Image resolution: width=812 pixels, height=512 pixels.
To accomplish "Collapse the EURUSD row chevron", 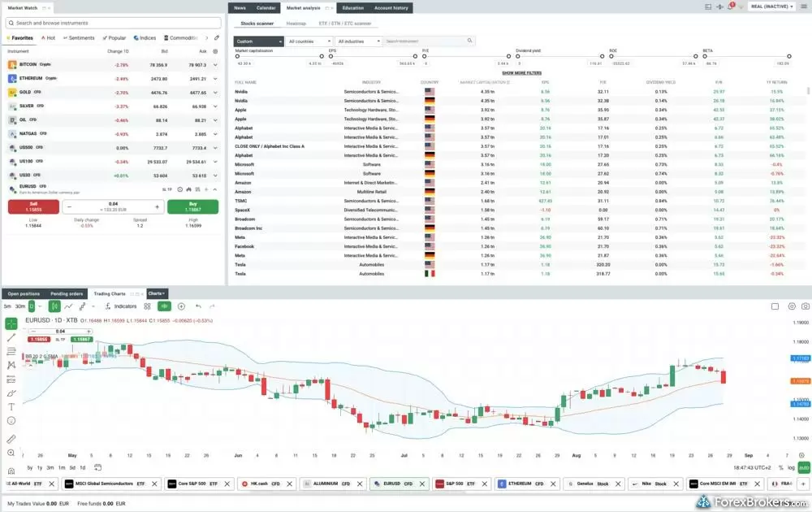I will (x=215, y=189).
